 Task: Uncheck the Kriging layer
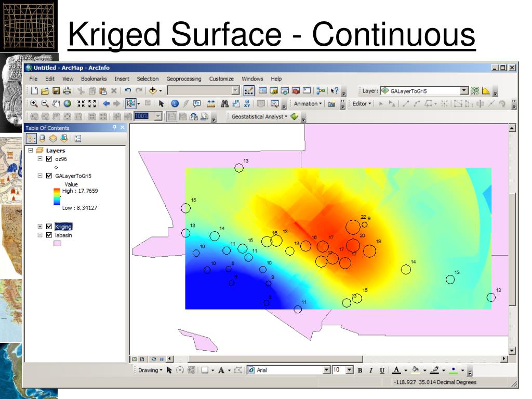[x=49, y=227]
